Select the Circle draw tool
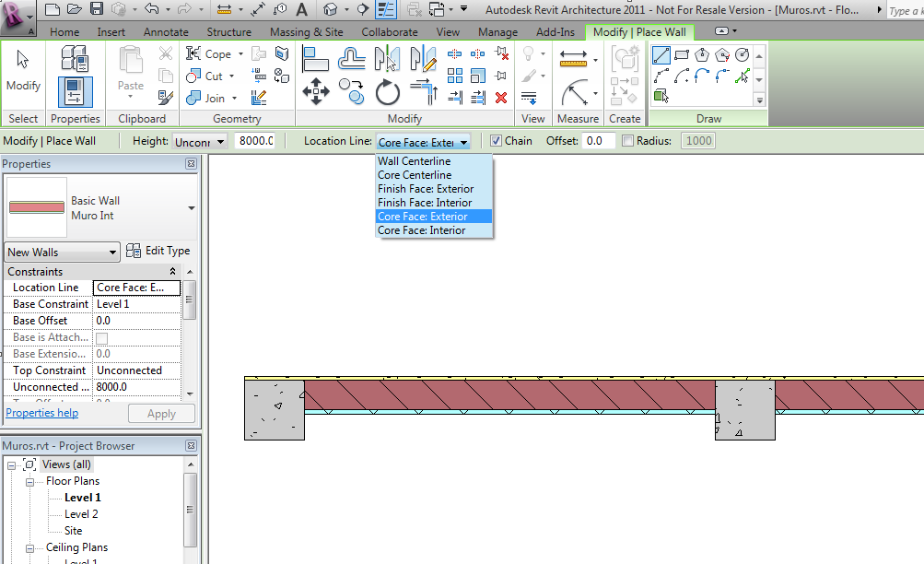924x564 pixels. pyautogui.click(x=743, y=54)
